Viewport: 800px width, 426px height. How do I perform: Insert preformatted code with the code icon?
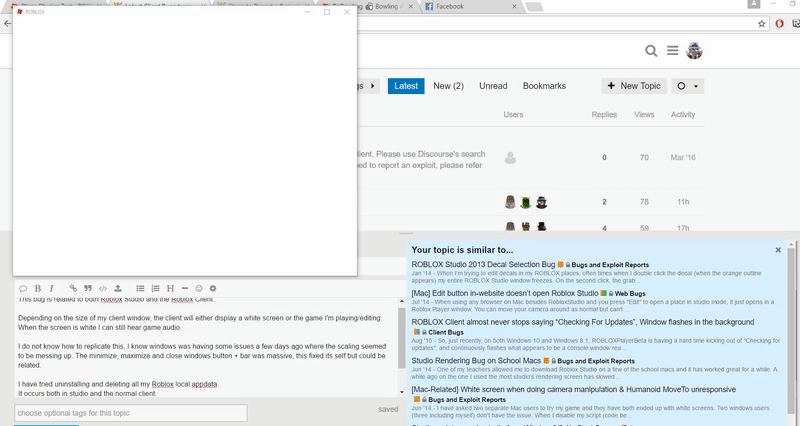pyautogui.click(x=103, y=288)
